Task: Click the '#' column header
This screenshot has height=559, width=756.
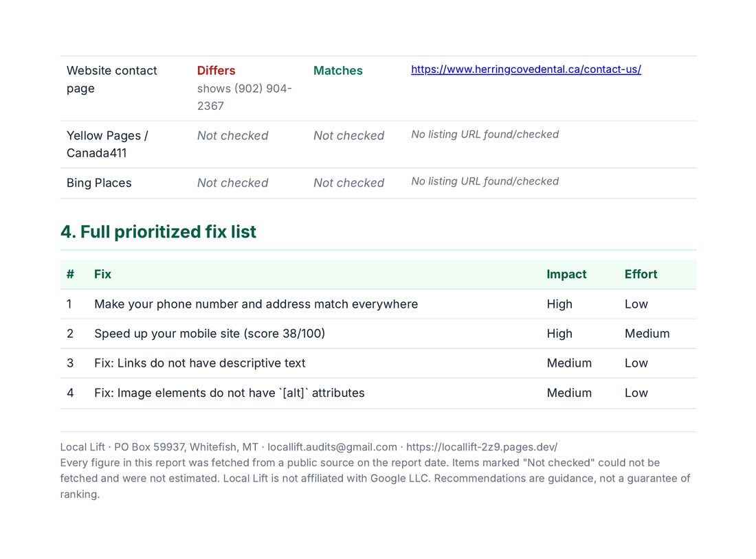Action: (70, 274)
